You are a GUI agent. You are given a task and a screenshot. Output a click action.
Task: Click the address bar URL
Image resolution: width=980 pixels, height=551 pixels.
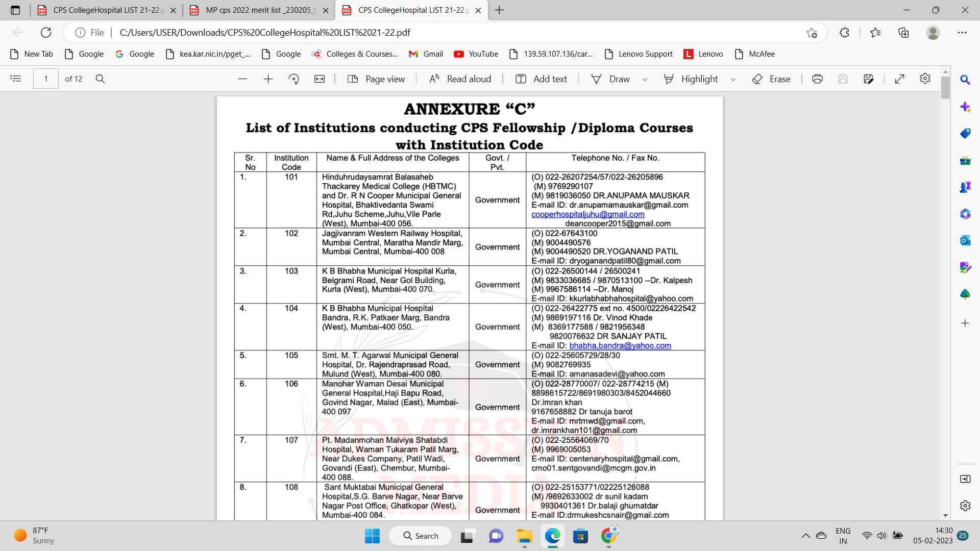click(x=265, y=33)
